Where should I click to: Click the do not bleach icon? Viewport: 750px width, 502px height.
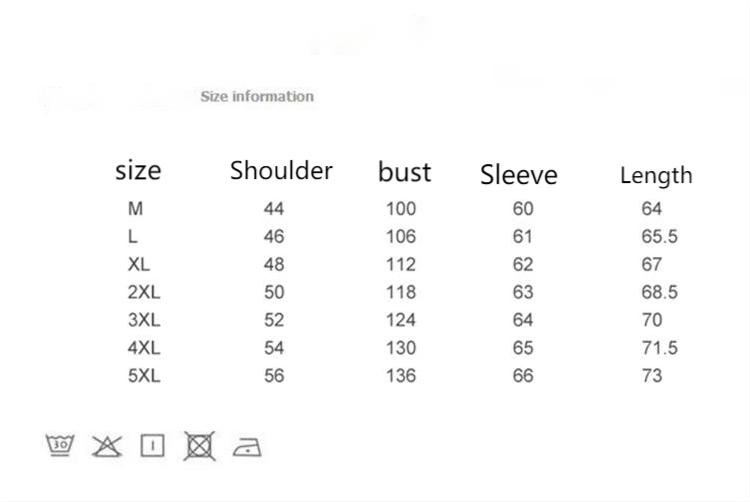click(106, 445)
